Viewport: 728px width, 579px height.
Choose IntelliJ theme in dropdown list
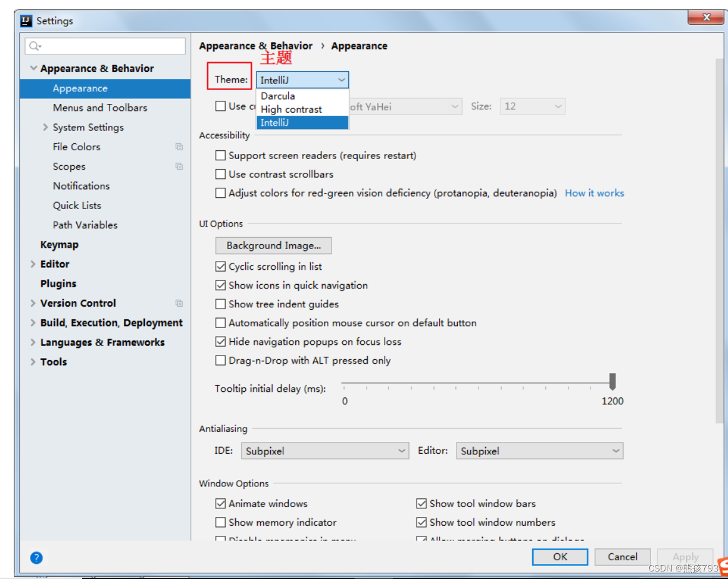(x=302, y=123)
